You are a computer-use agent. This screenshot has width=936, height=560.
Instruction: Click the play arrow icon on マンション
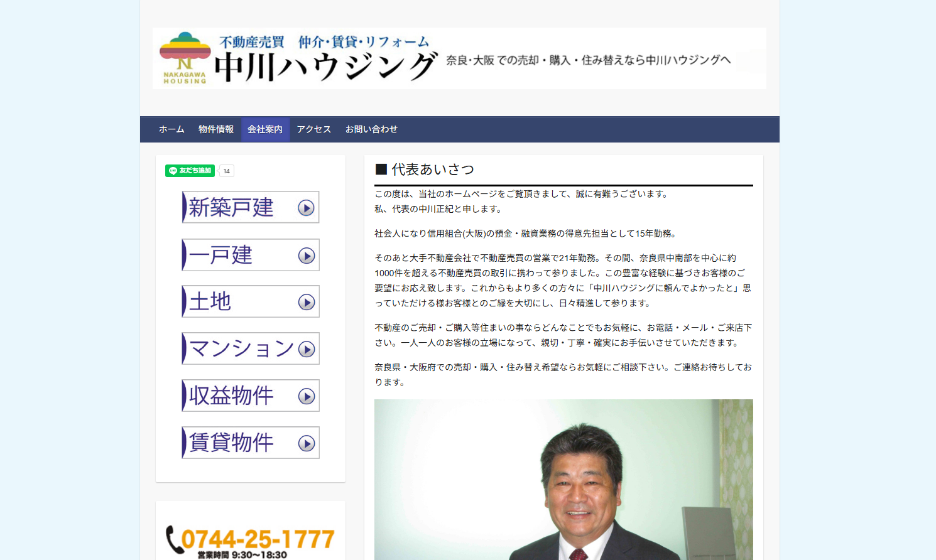point(307,349)
